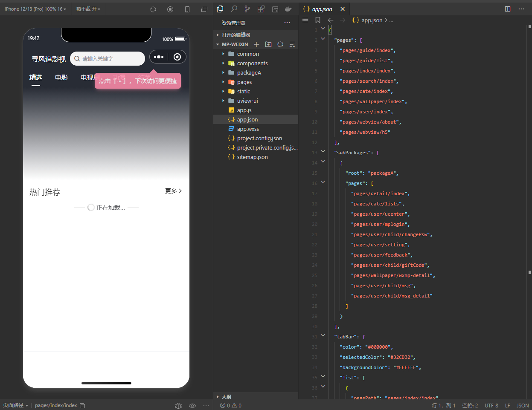The height and width of the screenshot is (410, 532).
Task: Expand the 大纲 outline section
Action: 226,397
